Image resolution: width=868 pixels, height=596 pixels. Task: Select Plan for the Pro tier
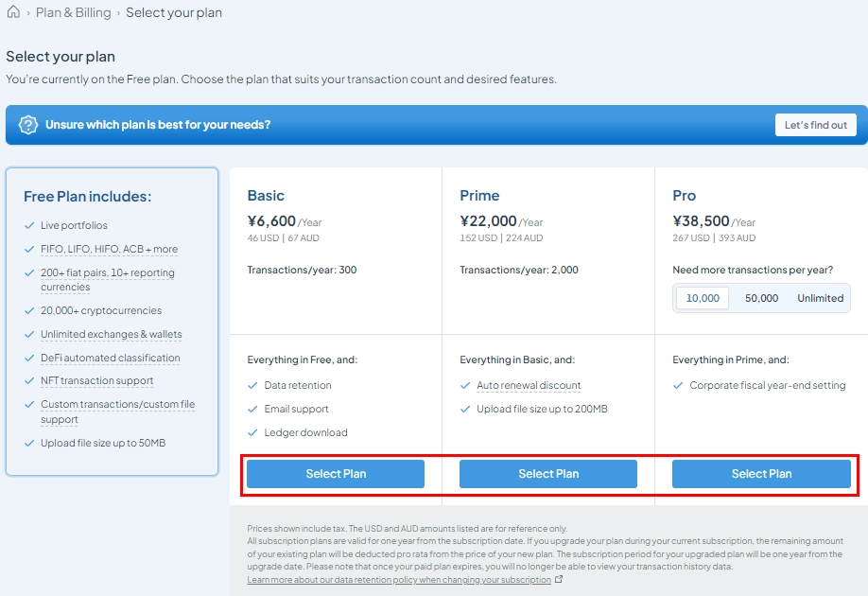pyautogui.click(x=761, y=474)
